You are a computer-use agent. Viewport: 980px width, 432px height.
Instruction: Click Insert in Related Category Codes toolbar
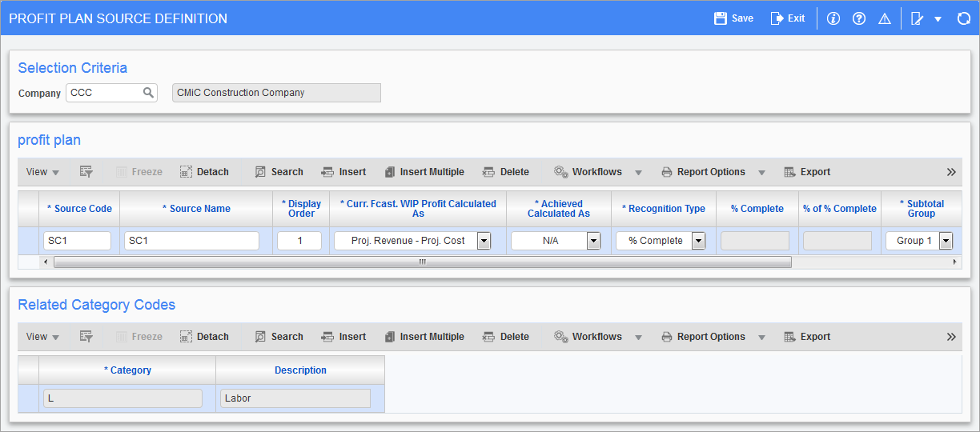pos(343,337)
